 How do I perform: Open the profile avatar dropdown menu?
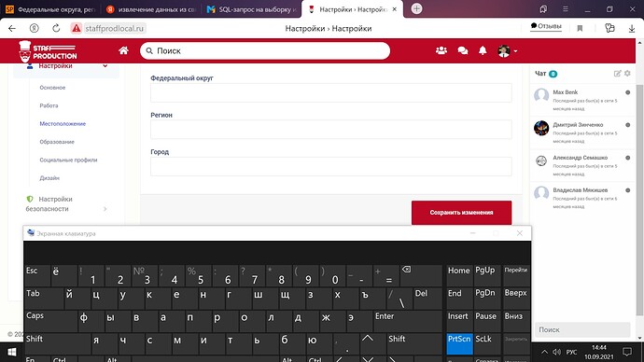point(508,51)
